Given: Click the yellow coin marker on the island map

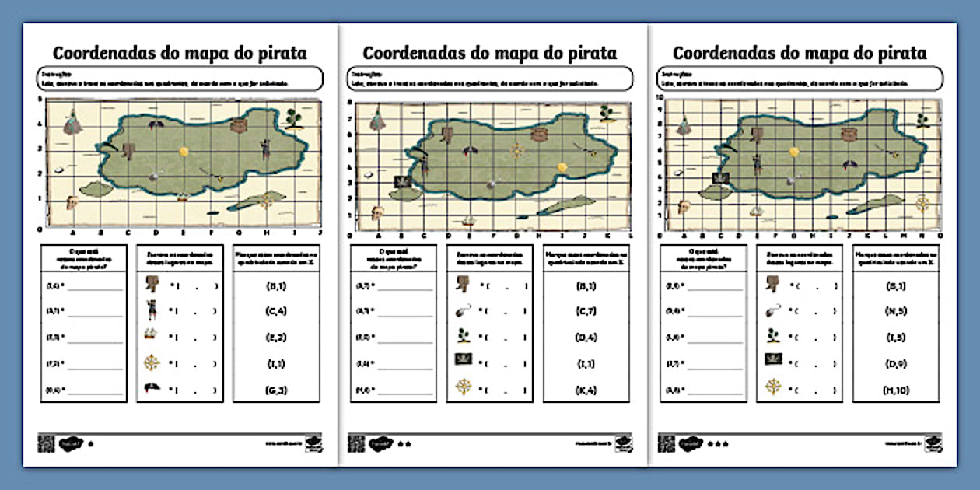Looking at the screenshot, I should pos(184,151).
